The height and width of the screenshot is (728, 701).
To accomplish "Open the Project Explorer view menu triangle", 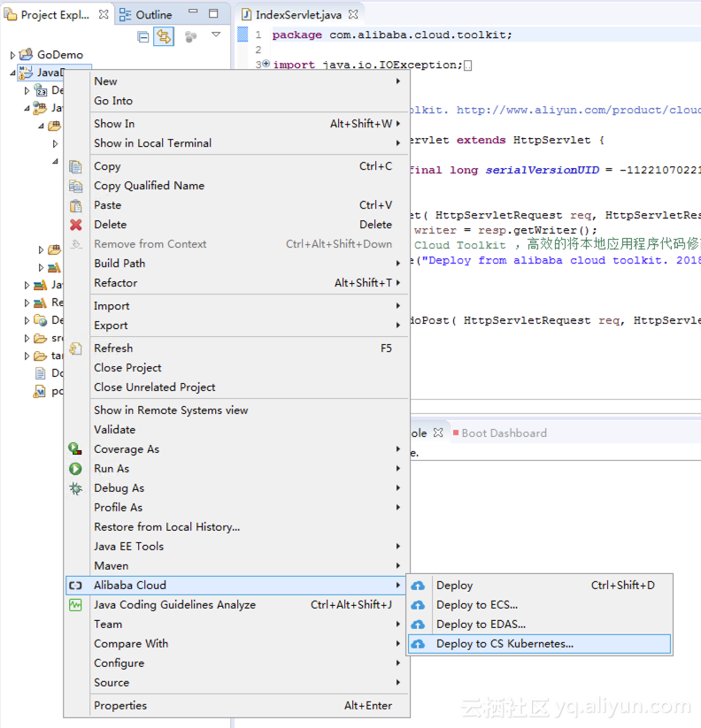I will pyautogui.click(x=216, y=34).
